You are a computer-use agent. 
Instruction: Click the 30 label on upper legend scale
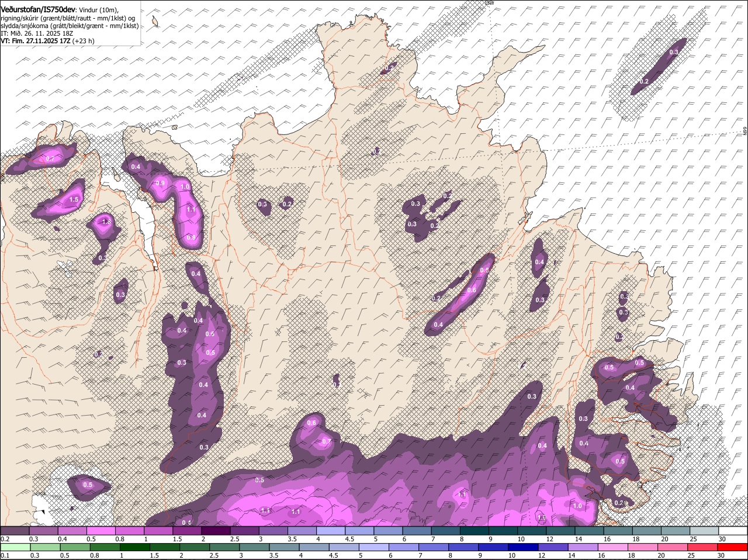(722, 539)
